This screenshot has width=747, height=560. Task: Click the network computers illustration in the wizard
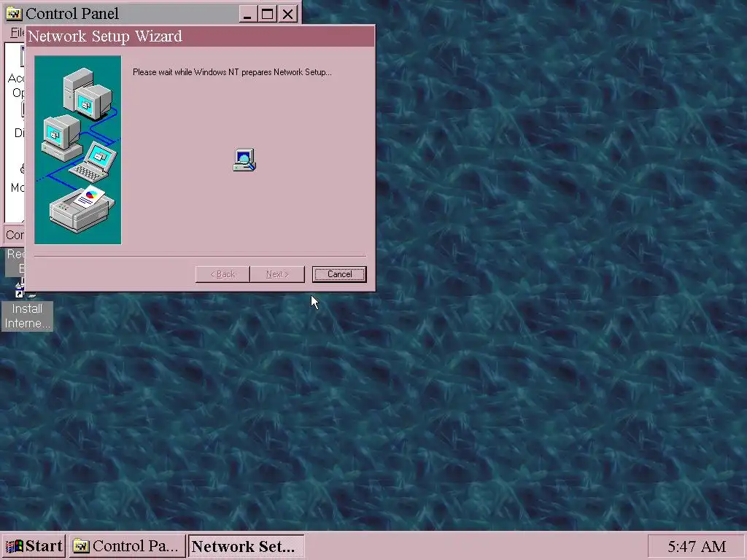[77, 149]
